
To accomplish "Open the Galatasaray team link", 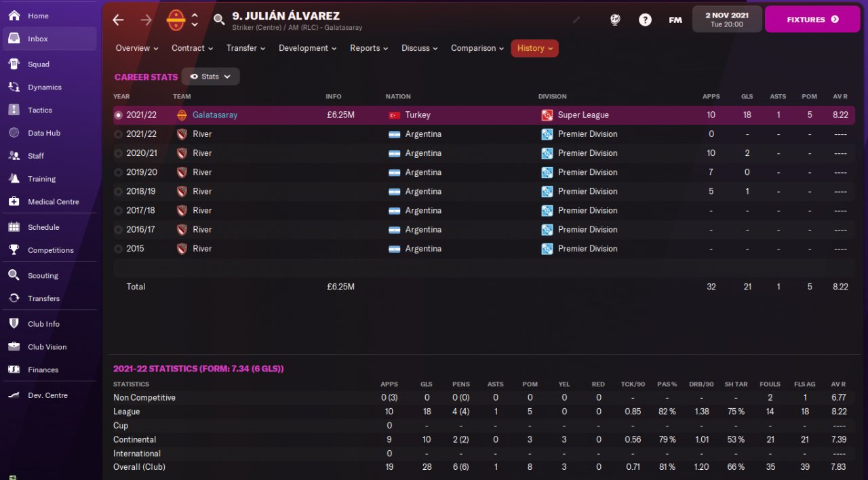I will point(215,115).
